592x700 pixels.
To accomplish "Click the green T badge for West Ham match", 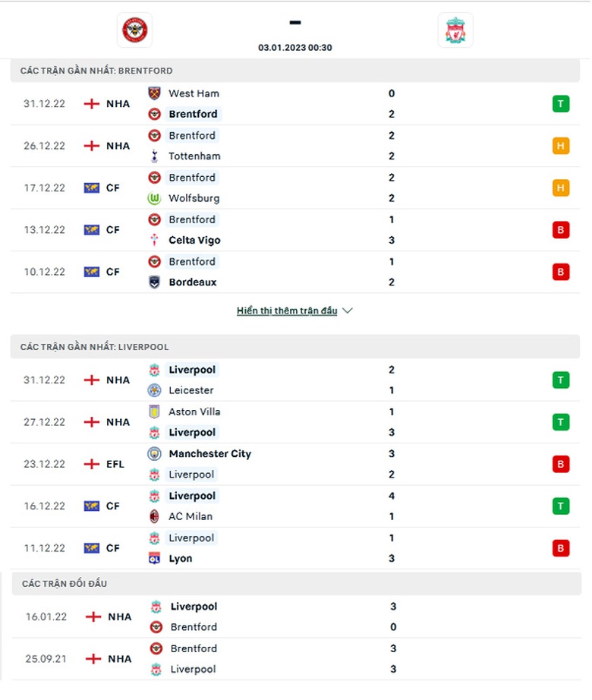I will [x=561, y=104].
